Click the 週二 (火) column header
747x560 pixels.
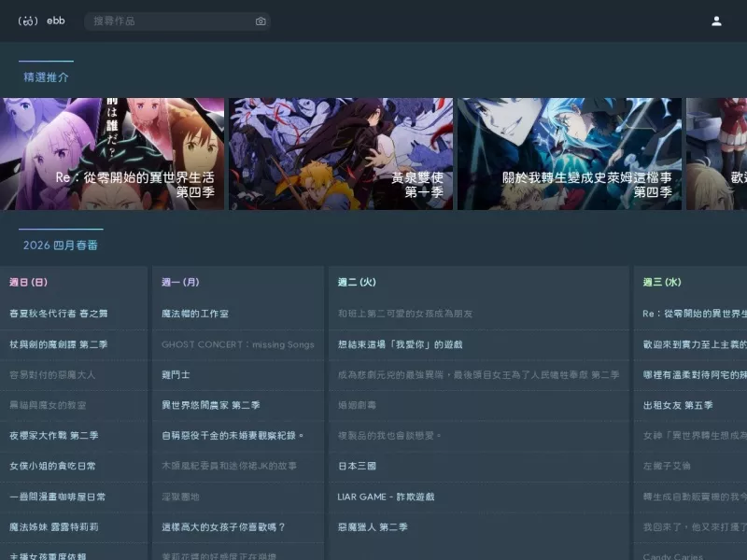coord(357,282)
